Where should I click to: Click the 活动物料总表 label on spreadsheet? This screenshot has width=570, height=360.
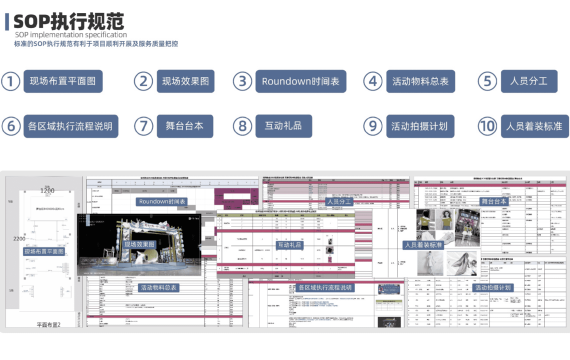point(159,288)
